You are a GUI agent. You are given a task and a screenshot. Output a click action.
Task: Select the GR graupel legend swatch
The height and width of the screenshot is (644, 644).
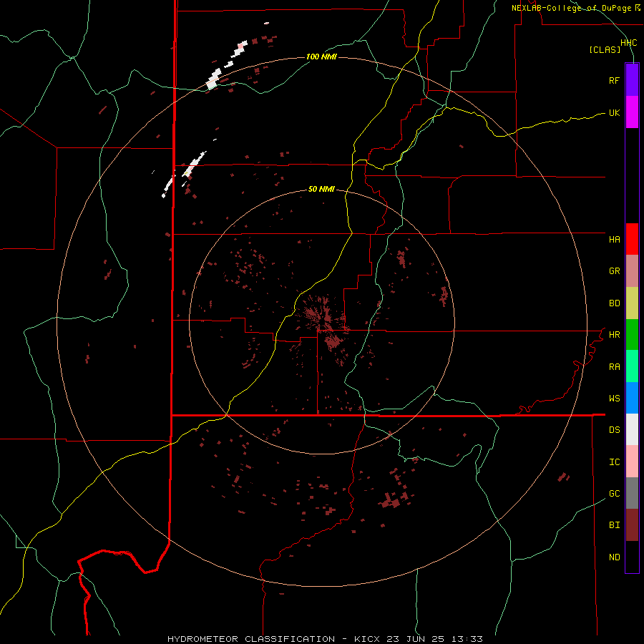(x=632, y=271)
